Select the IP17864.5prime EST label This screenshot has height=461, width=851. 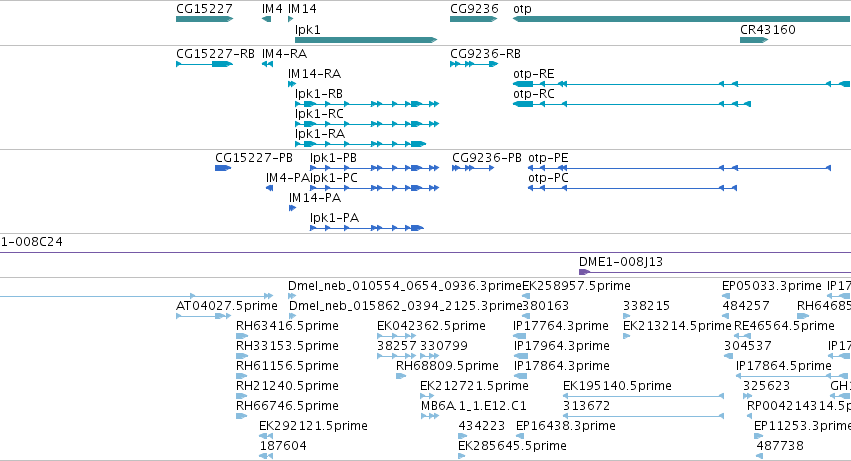pyautogui.click(x=784, y=366)
